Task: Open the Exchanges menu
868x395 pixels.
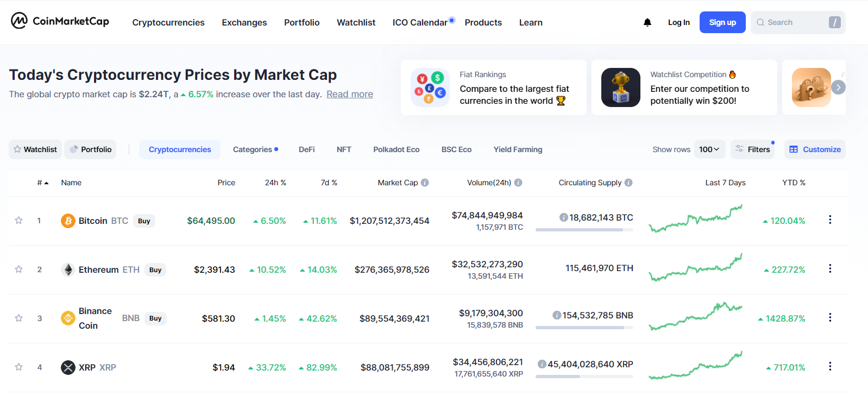Action: [x=244, y=22]
